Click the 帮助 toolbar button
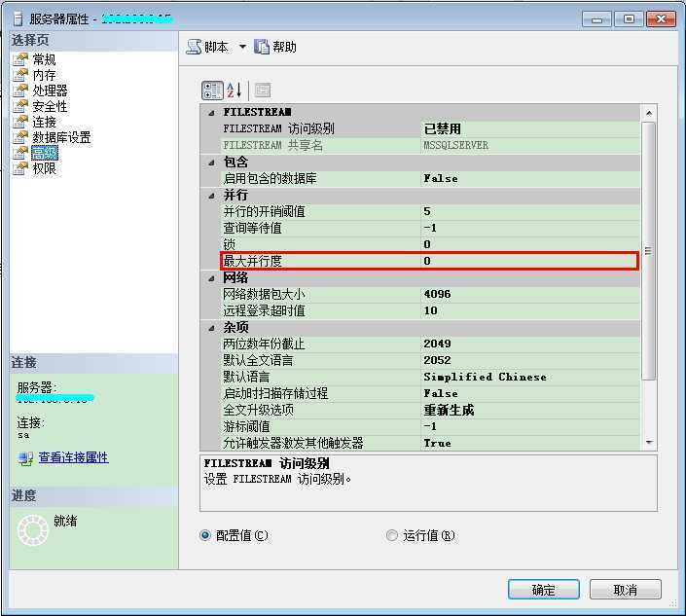 coord(275,47)
